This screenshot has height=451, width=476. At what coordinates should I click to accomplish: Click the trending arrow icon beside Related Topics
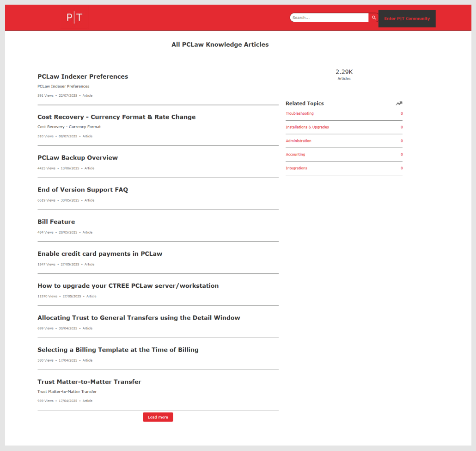(x=399, y=103)
